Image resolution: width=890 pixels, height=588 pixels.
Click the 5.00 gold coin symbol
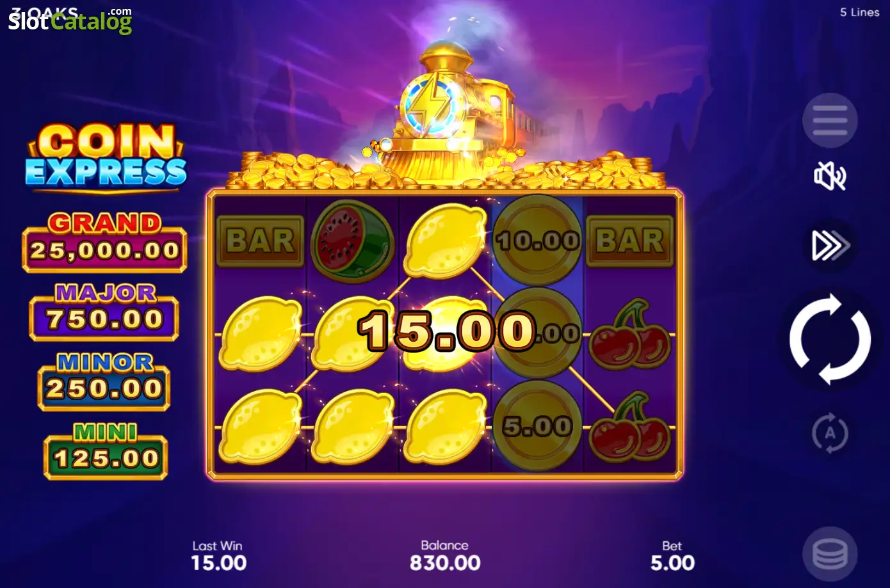pos(537,426)
